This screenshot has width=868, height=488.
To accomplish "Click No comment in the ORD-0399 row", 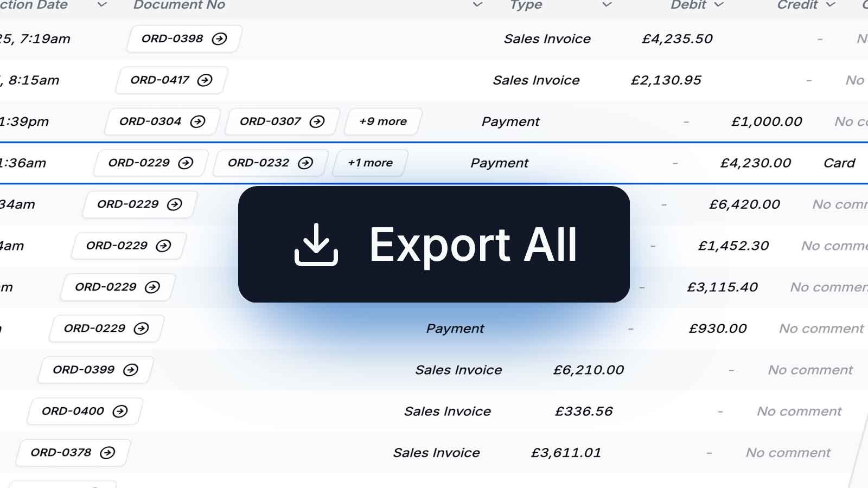I will point(810,370).
